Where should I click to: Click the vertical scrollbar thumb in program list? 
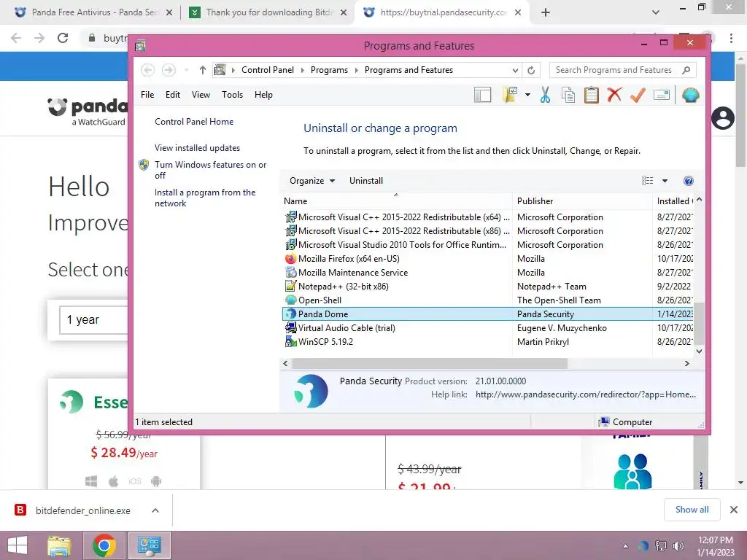[x=699, y=323]
